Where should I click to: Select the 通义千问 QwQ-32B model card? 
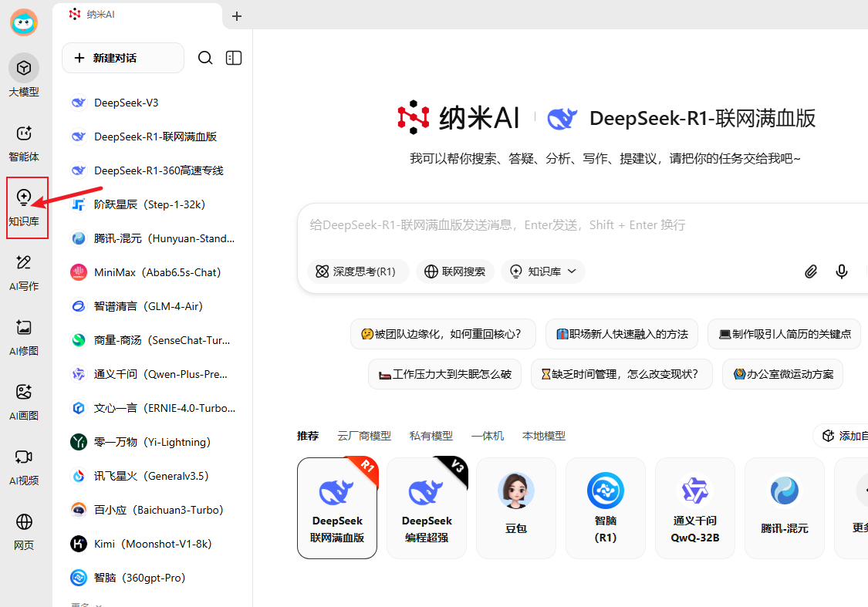click(x=695, y=508)
